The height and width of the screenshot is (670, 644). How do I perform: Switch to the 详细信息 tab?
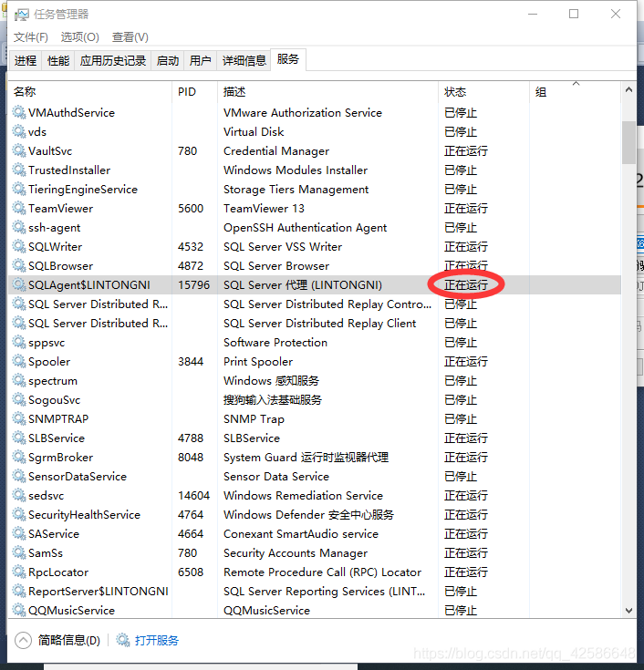(244, 61)
